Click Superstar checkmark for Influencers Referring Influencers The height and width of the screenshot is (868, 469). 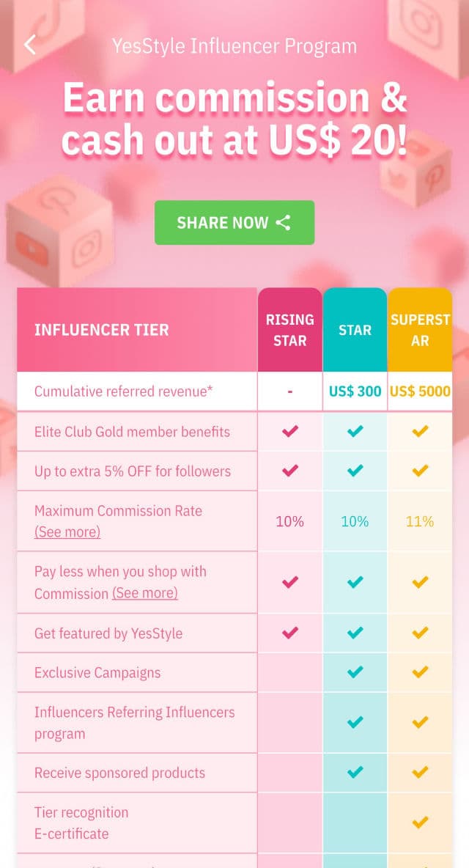420,723
